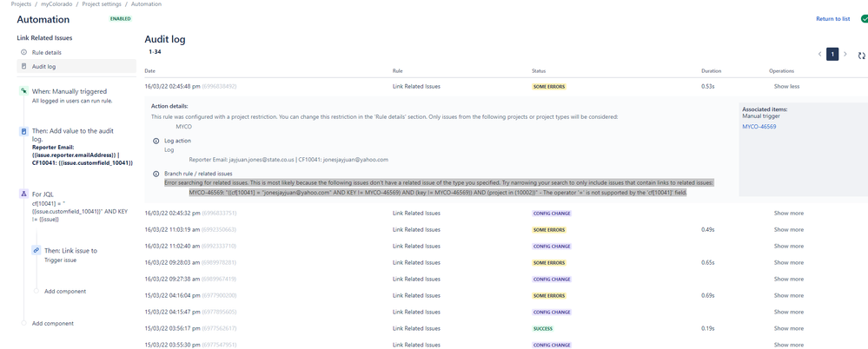This screenshot has width=868, height=349.
Task: Click the 1-34 results count
Action: (155, 51)
